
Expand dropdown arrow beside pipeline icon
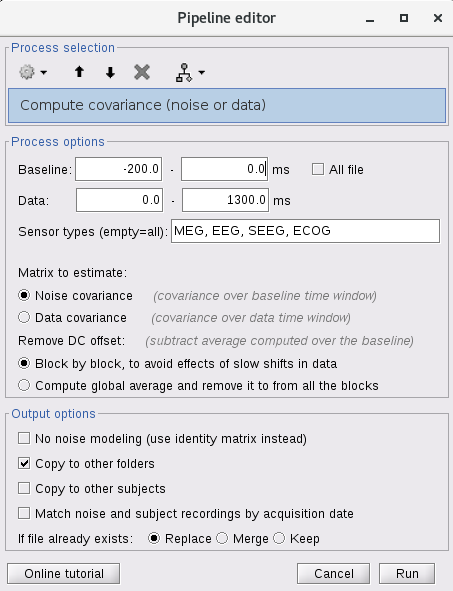click(x=202, y=72)
